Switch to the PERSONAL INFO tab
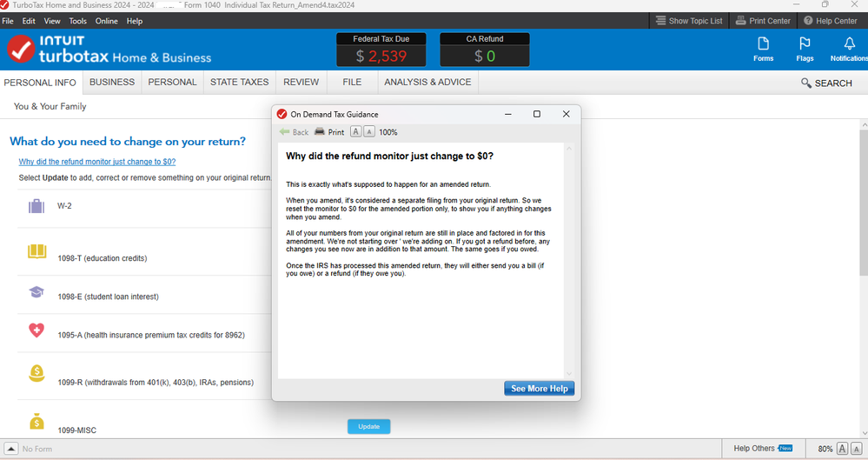This screenshot has width=868, height=460. pos(41,83)
